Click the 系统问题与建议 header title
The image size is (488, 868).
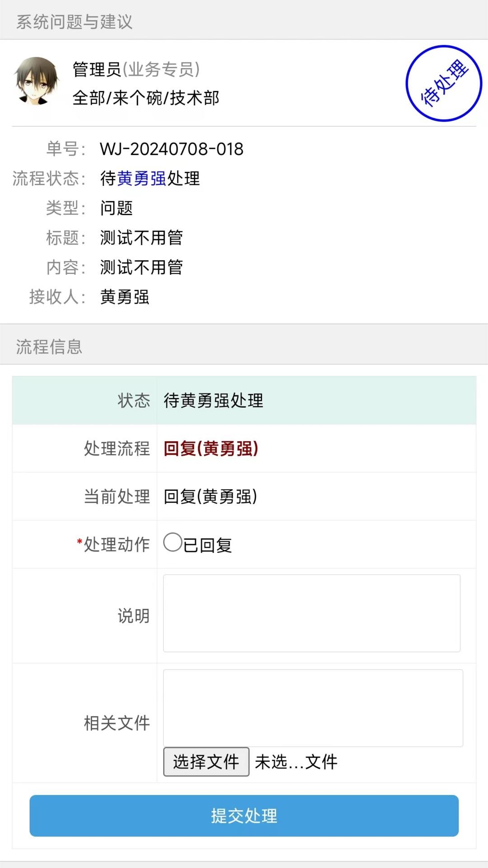(x=75, y=22)
